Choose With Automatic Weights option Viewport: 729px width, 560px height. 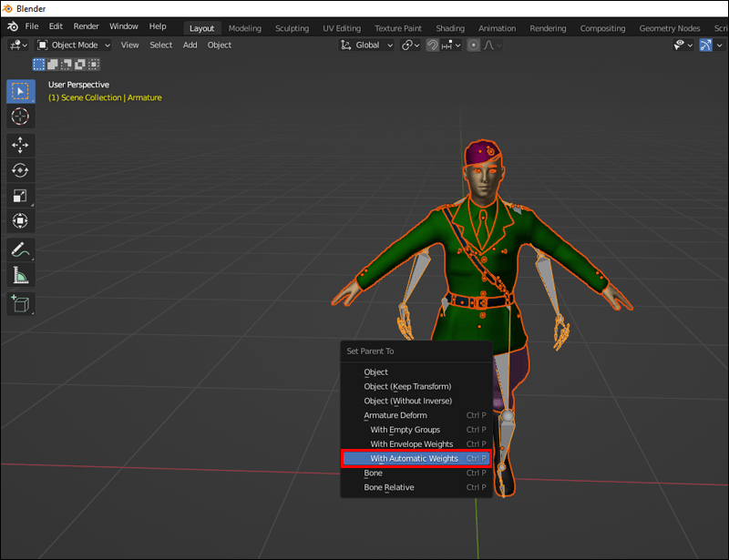(x=416, y=458)
